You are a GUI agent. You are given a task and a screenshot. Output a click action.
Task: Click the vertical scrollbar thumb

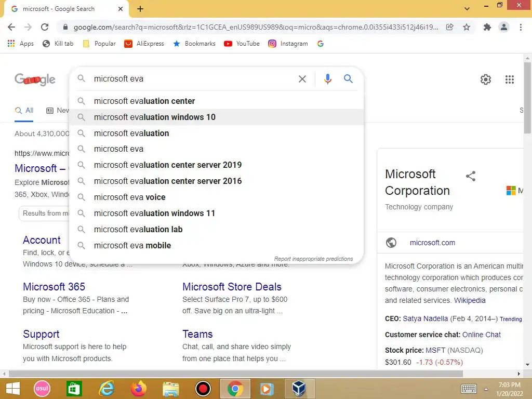[527, 98]
